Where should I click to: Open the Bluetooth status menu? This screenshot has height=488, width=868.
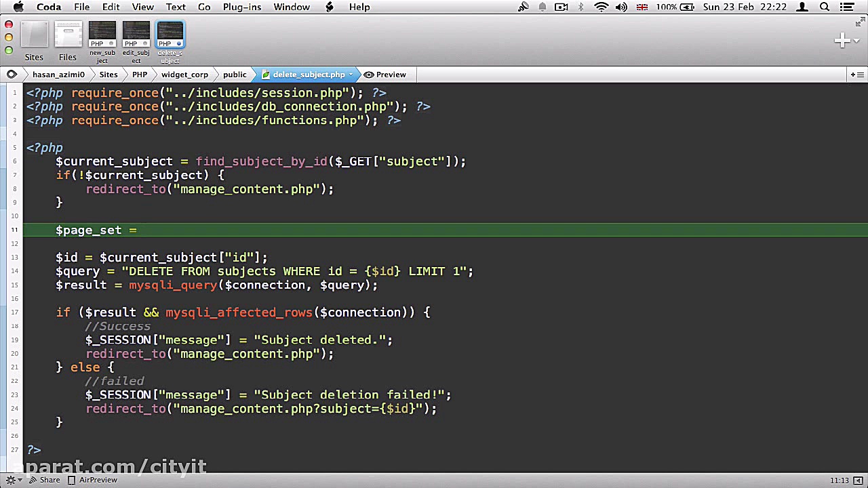pos(581,7)
